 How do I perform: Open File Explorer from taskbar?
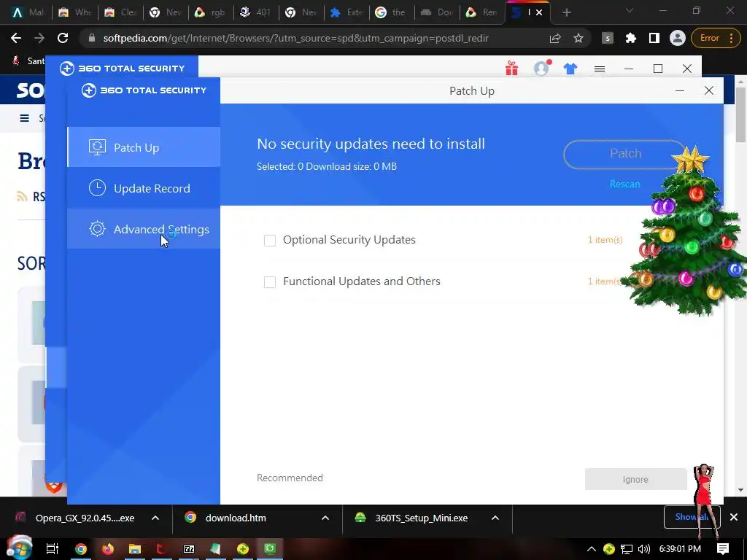click(135, 549)
